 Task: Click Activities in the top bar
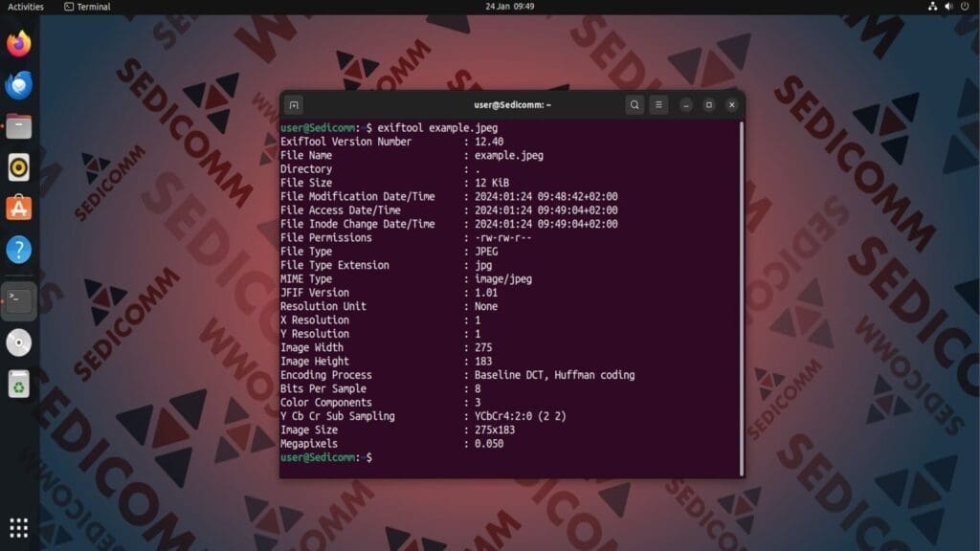coord(25,7)
